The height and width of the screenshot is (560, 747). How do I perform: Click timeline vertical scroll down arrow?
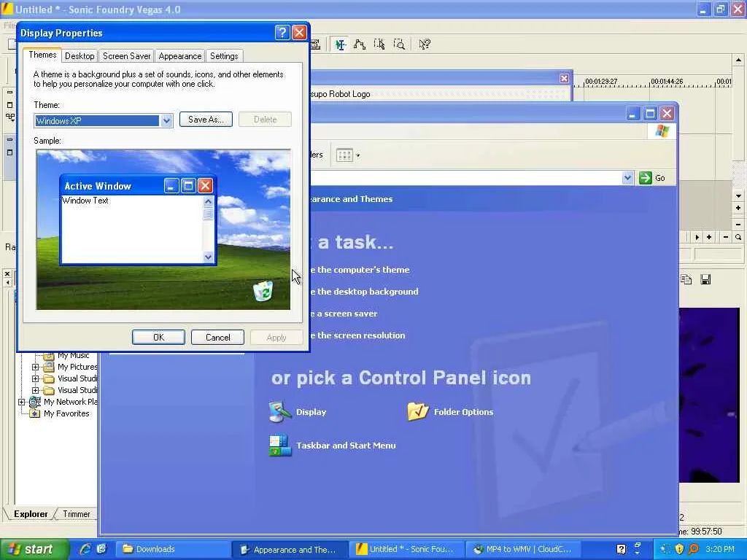738,195
